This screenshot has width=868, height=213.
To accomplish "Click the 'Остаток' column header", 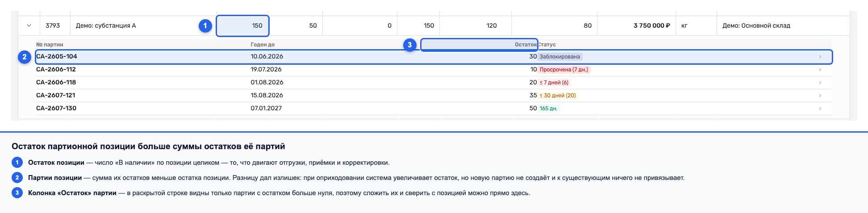I will click(x=526, y=45).
